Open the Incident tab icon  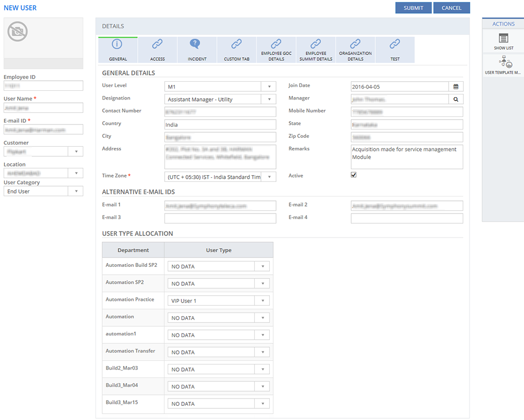tap(197, 45)
